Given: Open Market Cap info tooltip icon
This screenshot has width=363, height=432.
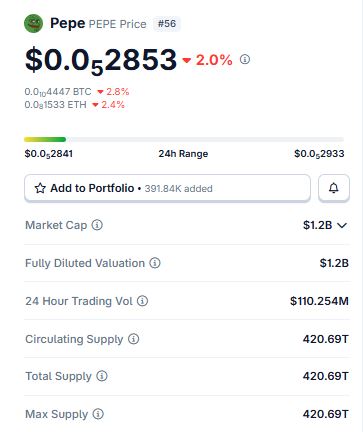Looking at the screenshot, I should coord(97,225).
